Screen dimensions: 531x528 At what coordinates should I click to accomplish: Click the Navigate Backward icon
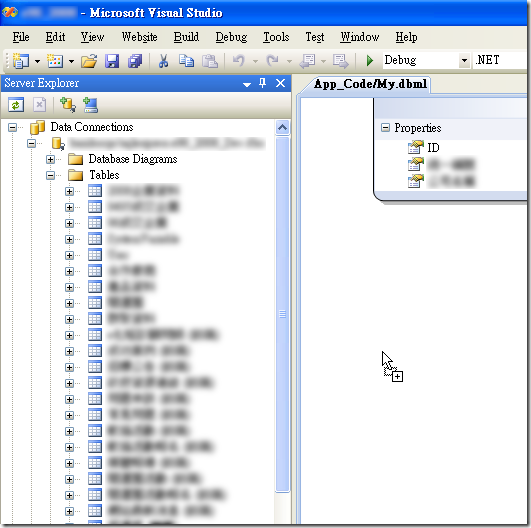point(308,61)
